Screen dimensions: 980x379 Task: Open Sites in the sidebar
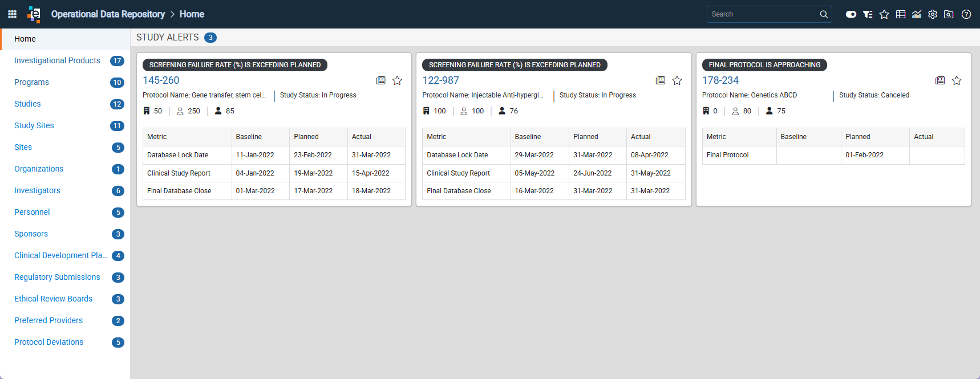23,147
